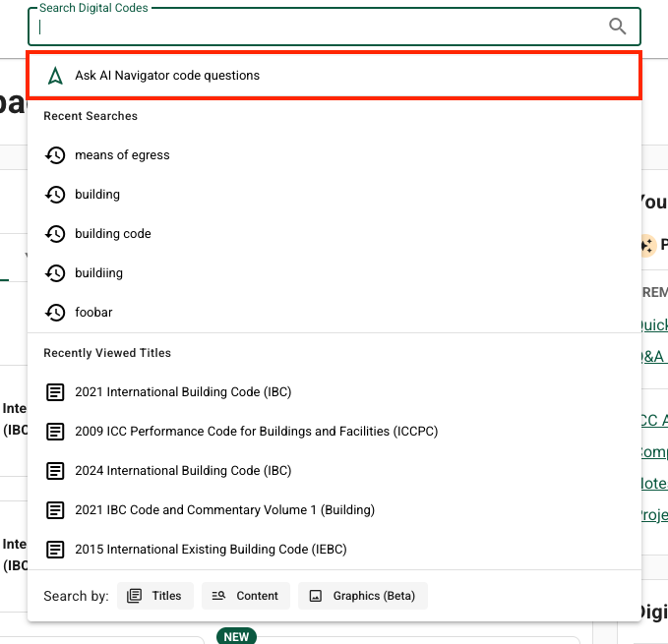Click history icon beside 'building code'
The image size is (668, 644).
point(55,234)
